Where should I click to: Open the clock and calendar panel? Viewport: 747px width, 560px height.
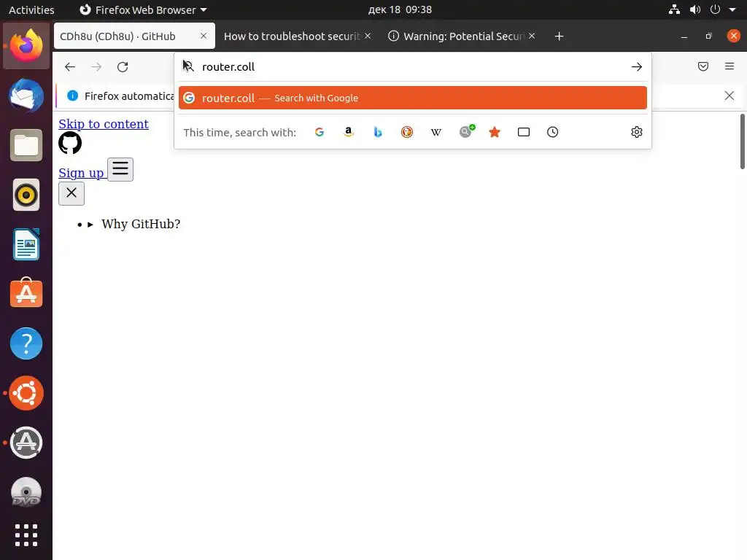[400, 9]
